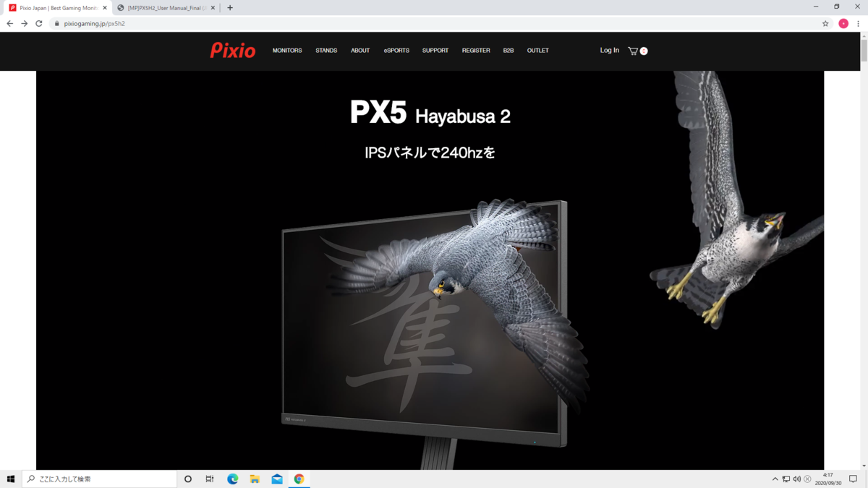Open the STANDS menu item
This screenshot has height=488, width=868.
pyautogui.click(x=326, y=51)
